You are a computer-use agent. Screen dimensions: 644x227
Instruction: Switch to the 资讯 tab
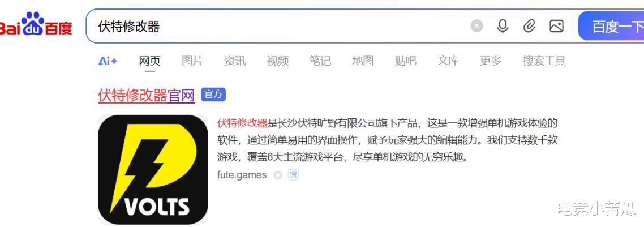click(235, 61)
